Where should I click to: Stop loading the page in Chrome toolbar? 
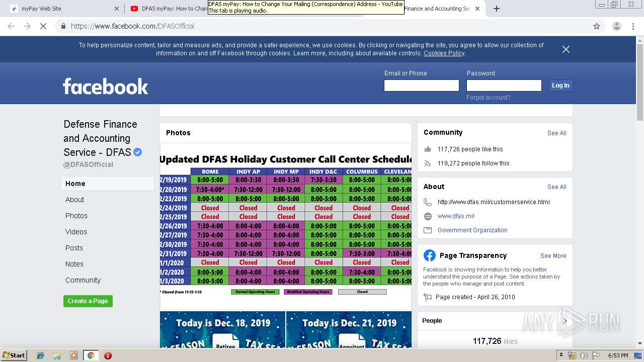(43, 26)
